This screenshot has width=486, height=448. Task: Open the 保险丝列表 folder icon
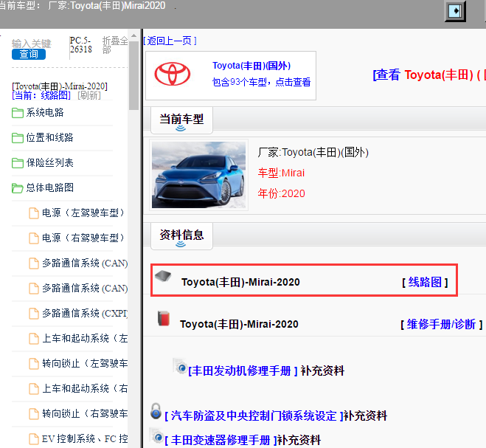tap(18, 163)
